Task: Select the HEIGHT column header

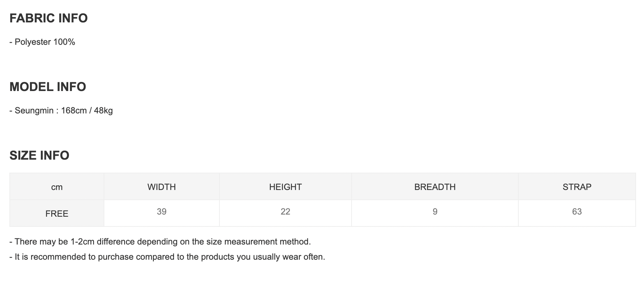Action: coord(285,187)
